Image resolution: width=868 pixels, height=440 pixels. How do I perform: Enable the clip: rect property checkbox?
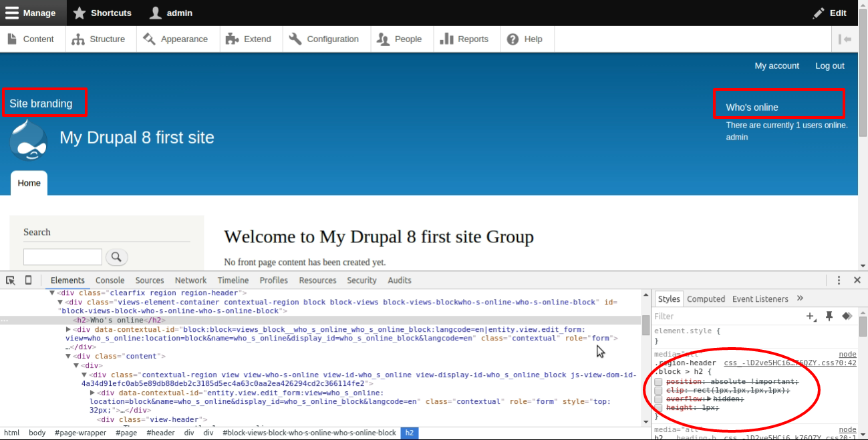click(x=658, y=390)
